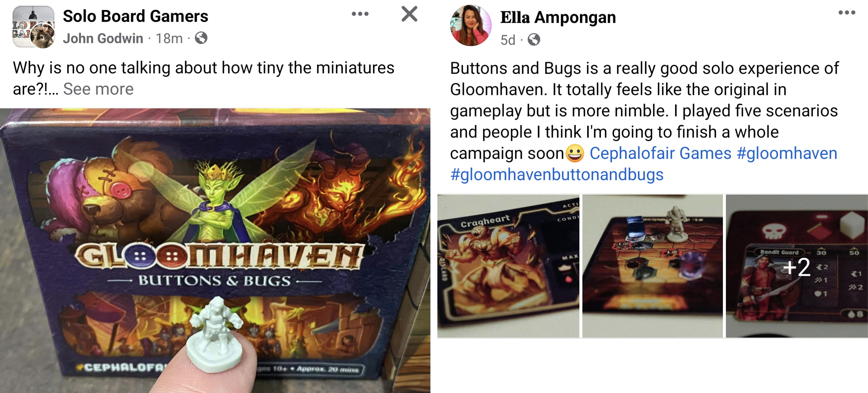Open the #gloomhaven hashtag
The height and width of the screenshot is (393, 868).
pyautogui.click(x=787, y=153)
